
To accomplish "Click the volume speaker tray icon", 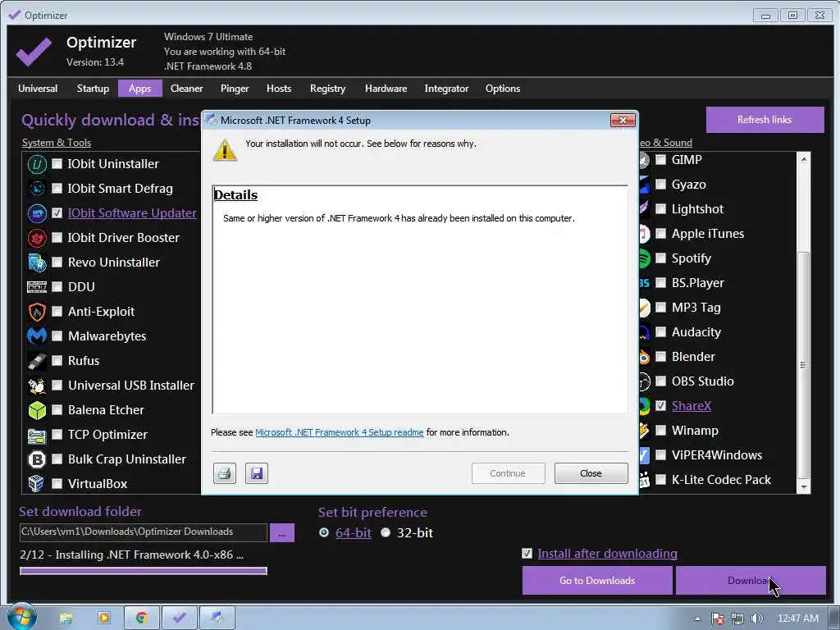I will 757,619.
